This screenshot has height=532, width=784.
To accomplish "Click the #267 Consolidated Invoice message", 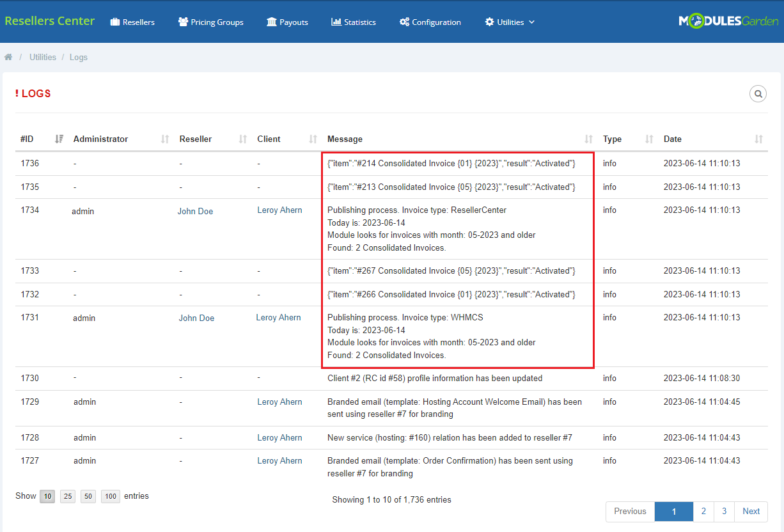I will [x=451, y=270].
